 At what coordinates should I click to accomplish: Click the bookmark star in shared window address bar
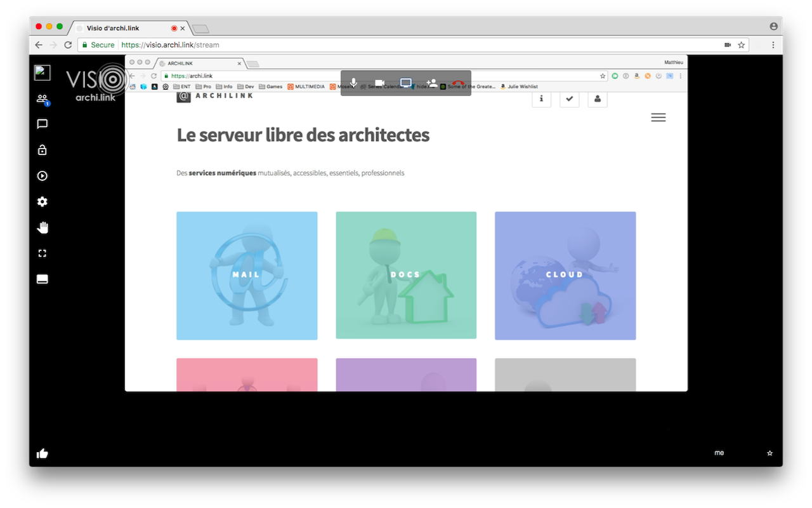[x=603, y=76]
